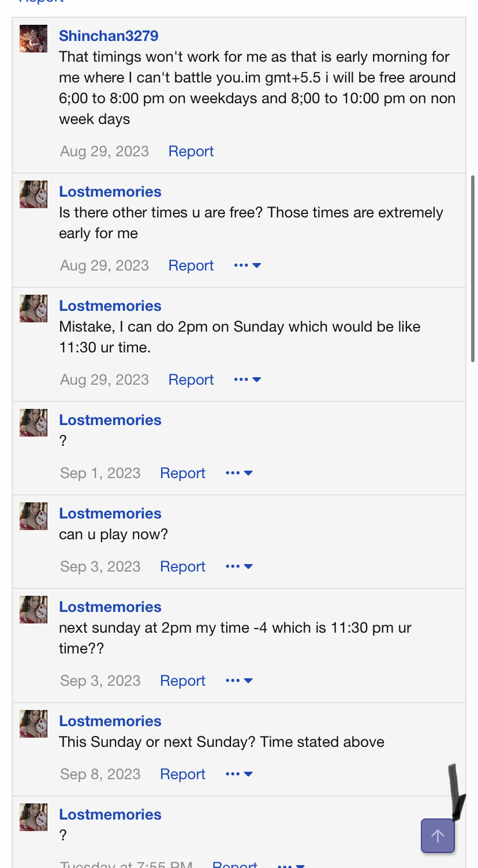Open Lostmemories profile from 'next sunday at 2pm' comment
This screenshot has height=868, width=478.
point(110,607)
